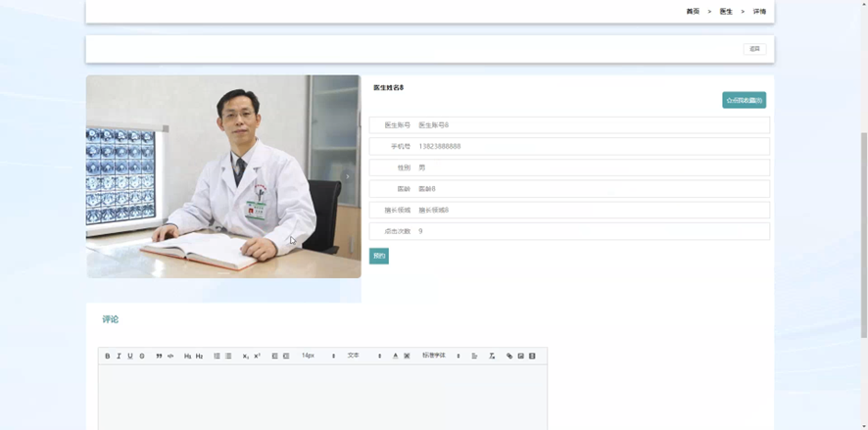This screenshot has width=868, height=430.
Task: Insert a code block in the editor
Action: pyautogui.click(x=170, y=356)
